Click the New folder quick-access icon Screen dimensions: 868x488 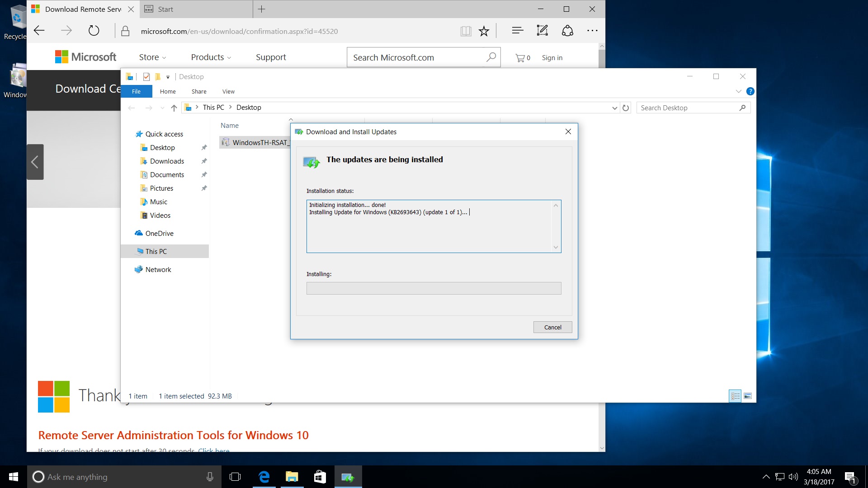click(x=158, y=77)
